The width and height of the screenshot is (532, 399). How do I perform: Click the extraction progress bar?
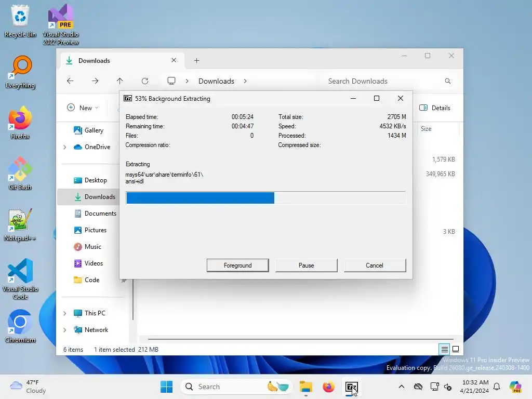point(265,198)
